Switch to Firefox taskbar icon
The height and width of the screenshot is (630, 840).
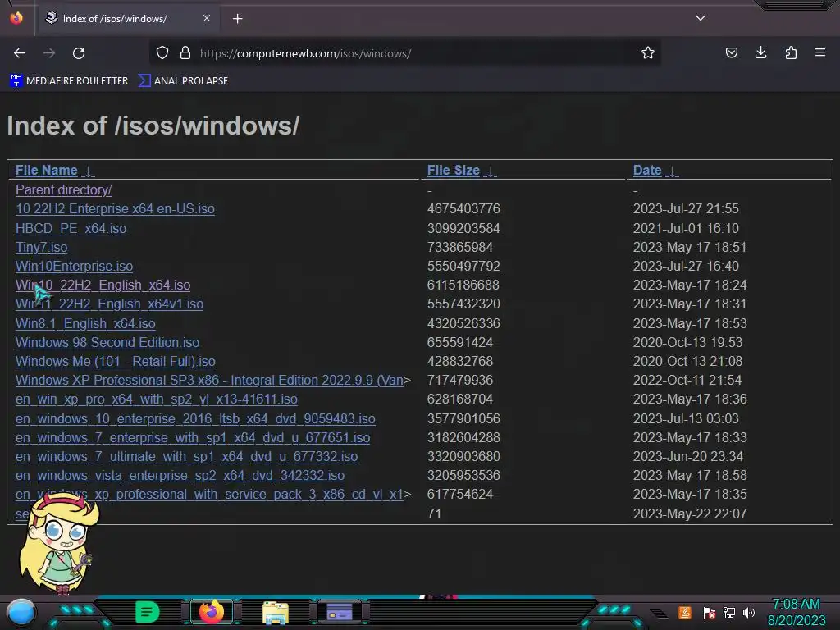(212, 612)
